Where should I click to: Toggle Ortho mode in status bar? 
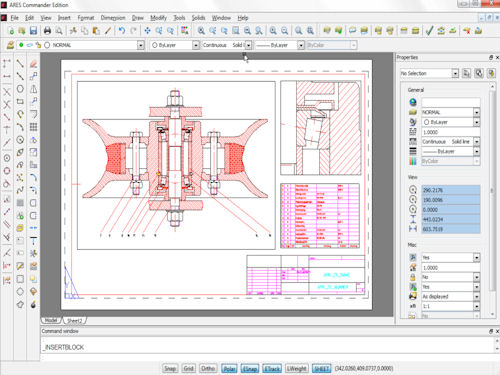click(208, 368)
